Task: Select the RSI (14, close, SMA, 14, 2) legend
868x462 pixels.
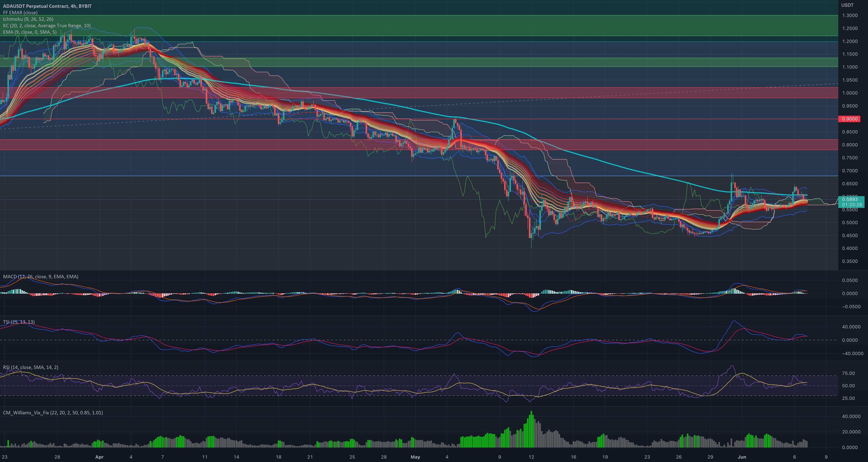Action: click(x=31, y=367)
